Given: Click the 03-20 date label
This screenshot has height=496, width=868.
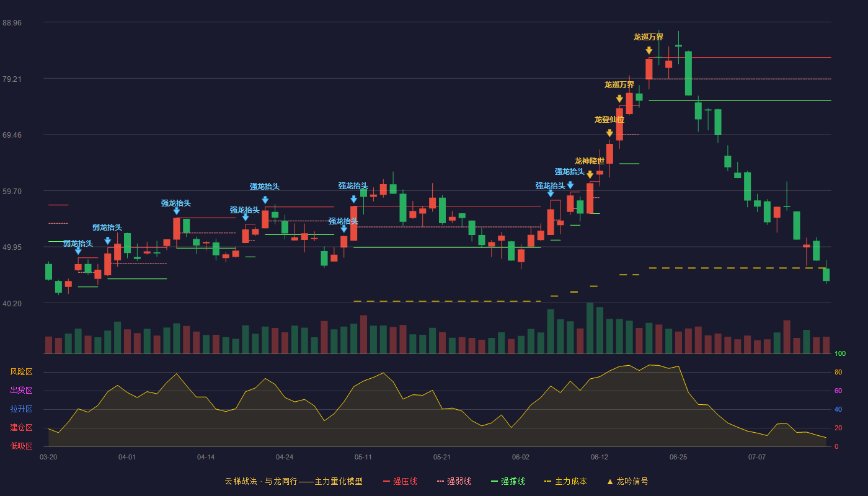Looking at the screenshot, I should 48,457.
